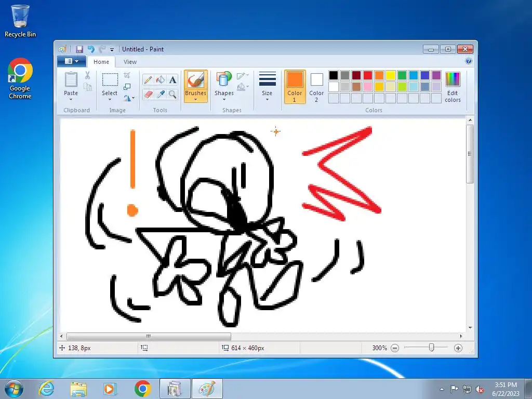Viewport: 532px width, 399px height.
Task: Click the network tray icon
Action: [x=467, y=390]
